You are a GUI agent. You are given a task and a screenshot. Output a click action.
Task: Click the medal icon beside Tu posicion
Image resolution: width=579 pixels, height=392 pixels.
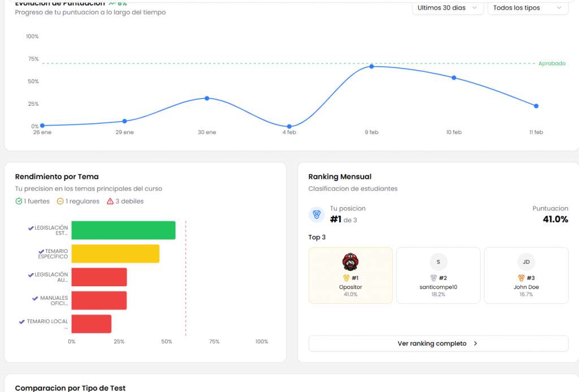(317, 215)
